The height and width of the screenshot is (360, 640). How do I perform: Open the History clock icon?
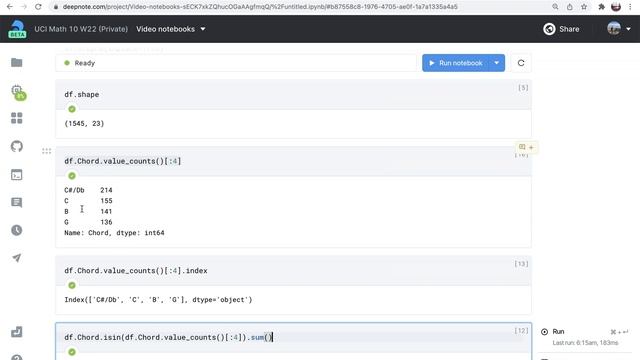coord(17,230)
